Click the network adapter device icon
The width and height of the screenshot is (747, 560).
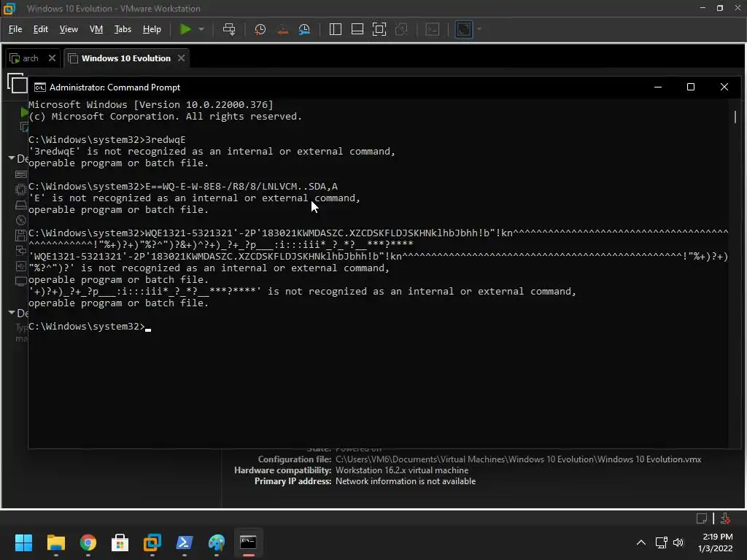pos(21,251)
